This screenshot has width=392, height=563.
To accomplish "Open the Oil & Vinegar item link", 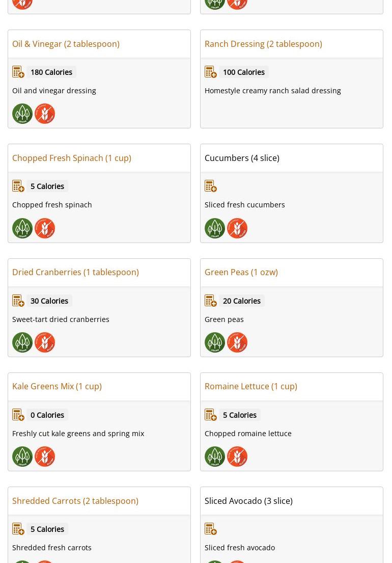I will click(66, 44).
